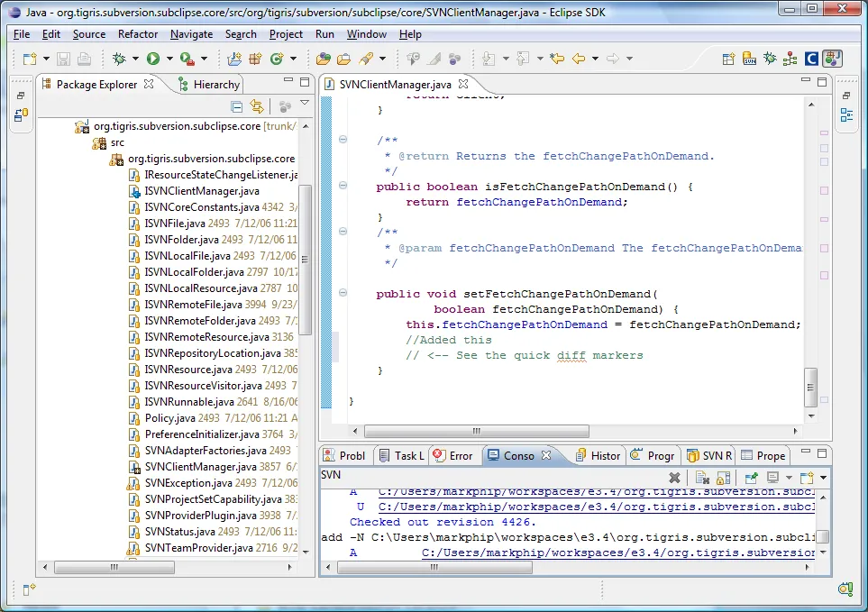
Task: Click the Back navigation arrow in toolbar
Action: click(579, 59)
